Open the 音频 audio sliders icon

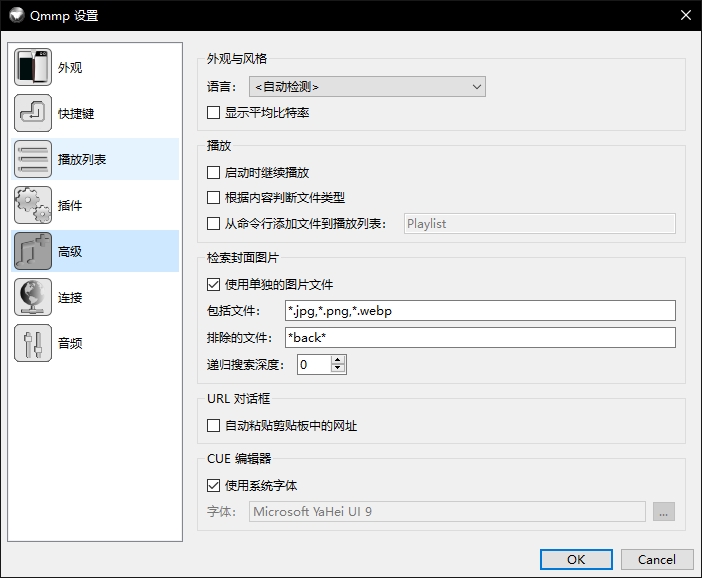(x=33, y=343)
